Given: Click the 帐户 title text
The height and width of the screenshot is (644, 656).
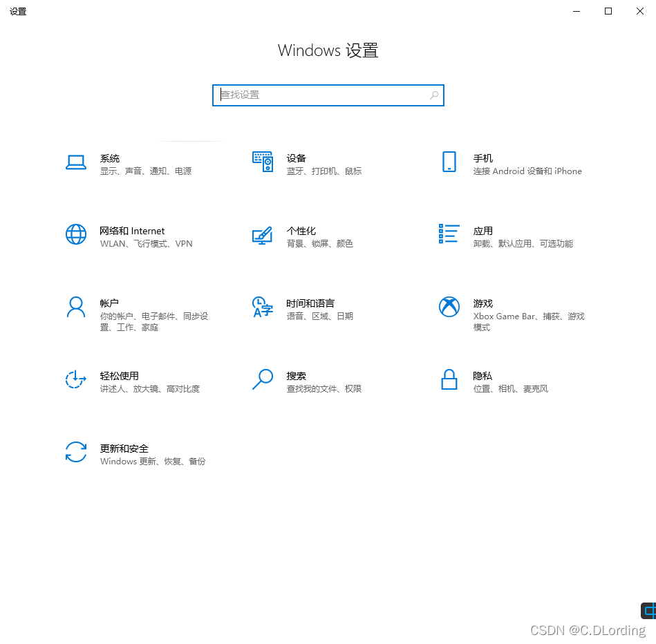Looking at the screenshot, I should 109,303.
